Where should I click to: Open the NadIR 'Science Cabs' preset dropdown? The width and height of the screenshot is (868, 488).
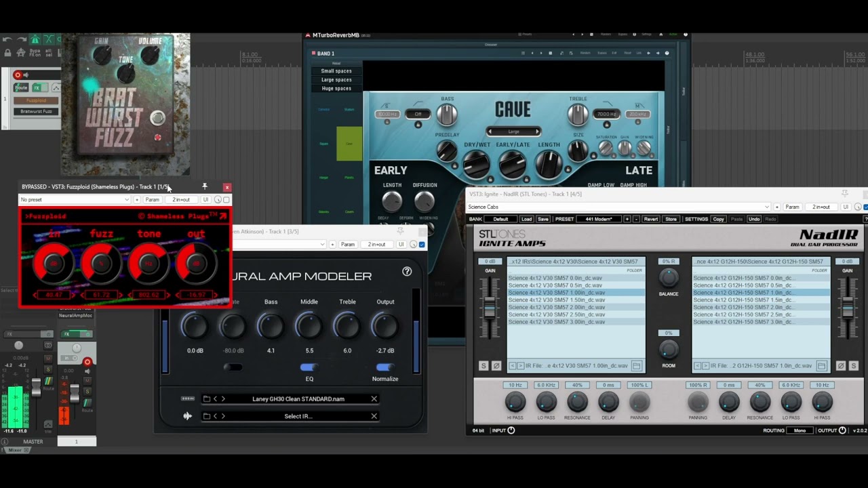pos(618,207)
